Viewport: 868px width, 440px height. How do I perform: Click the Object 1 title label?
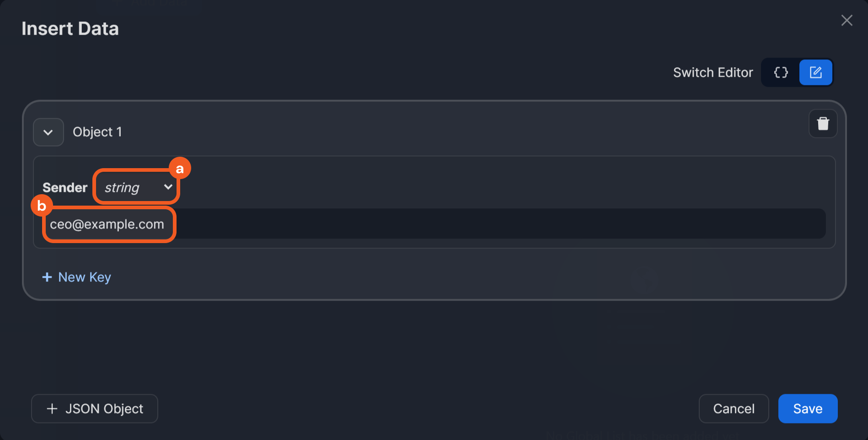click(x=97, y=132)
